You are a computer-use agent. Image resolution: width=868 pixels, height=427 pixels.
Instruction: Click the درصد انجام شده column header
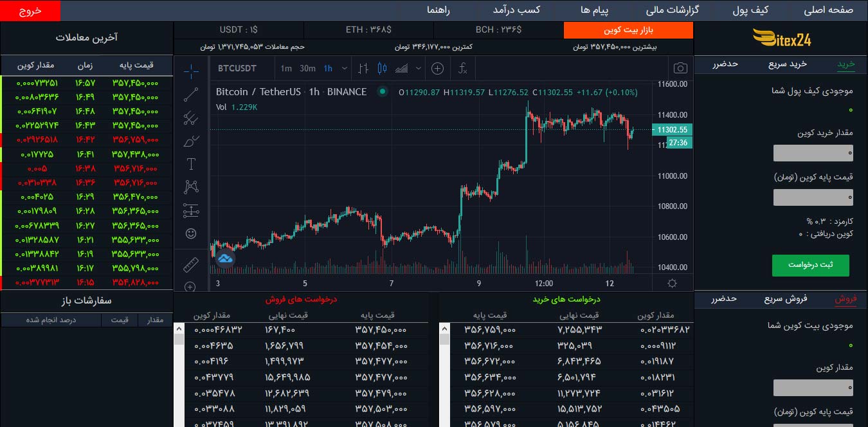click(x=51, y=320)
